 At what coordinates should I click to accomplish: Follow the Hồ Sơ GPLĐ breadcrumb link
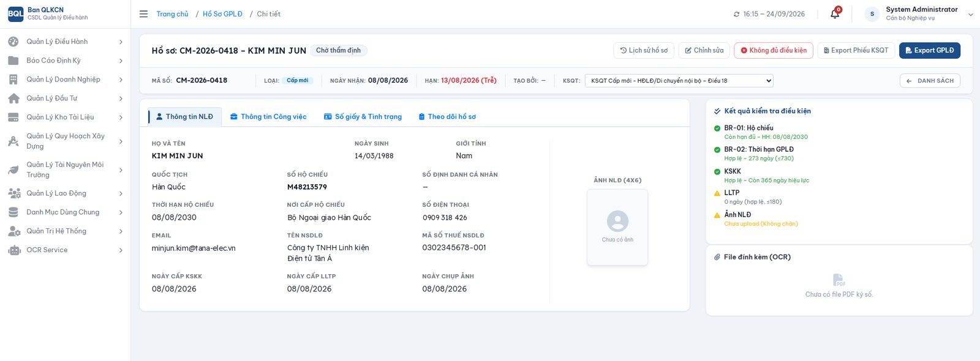222,14
